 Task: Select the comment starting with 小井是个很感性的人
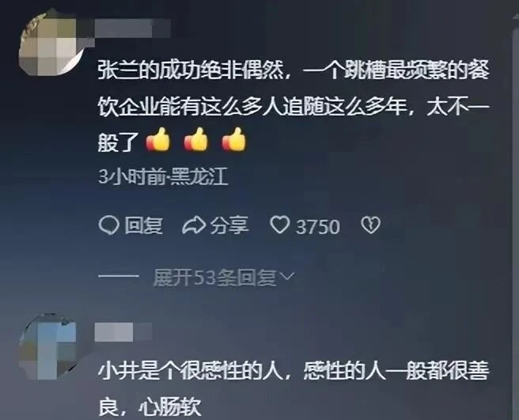pyautogui.click(x=294, y=389)
